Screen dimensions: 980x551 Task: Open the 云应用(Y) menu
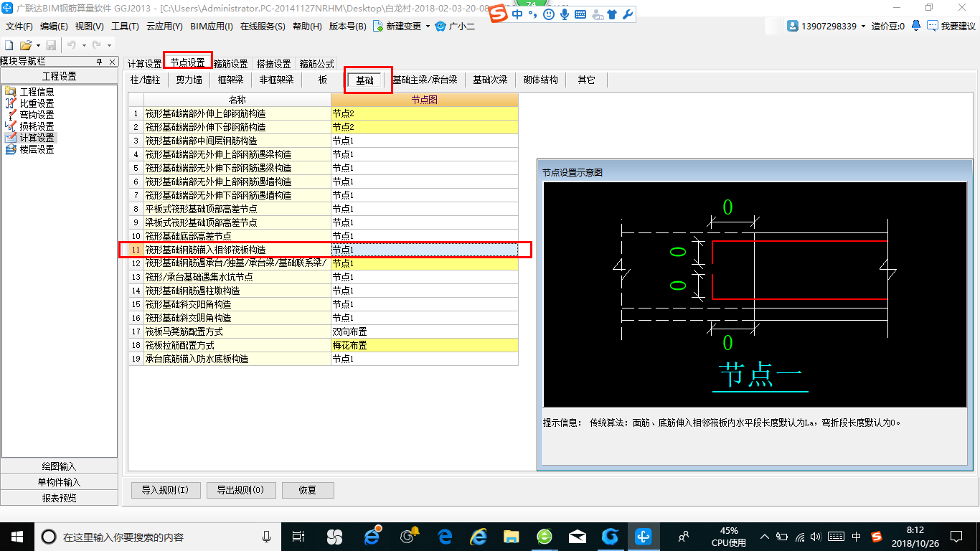click(164, 27)
